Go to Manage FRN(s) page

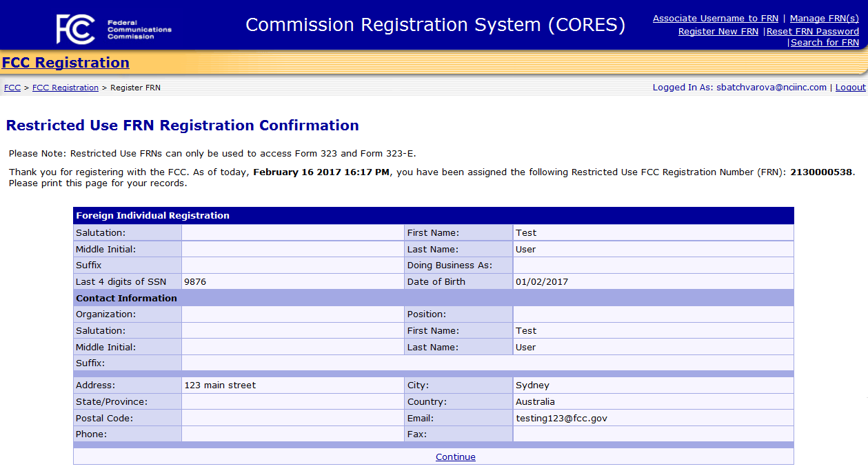pyautogui.click(x=824, y=19)
